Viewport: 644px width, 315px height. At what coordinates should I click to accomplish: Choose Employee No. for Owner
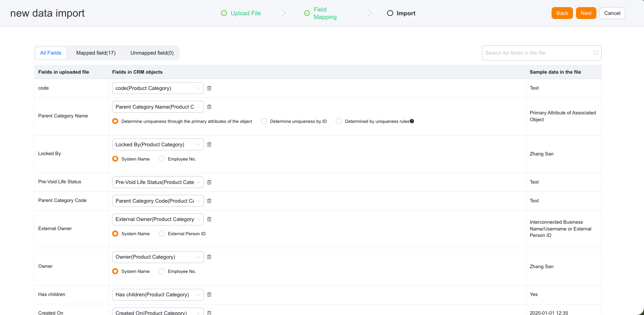[x=161, y=271]
